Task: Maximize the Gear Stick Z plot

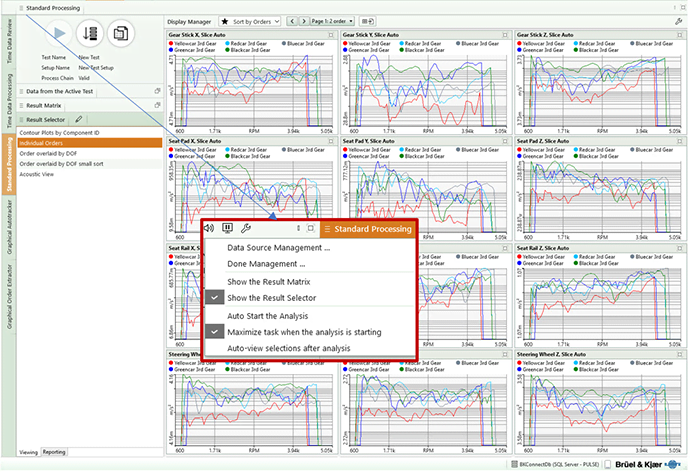Action: pyautogui.click(x=680, y=35)
